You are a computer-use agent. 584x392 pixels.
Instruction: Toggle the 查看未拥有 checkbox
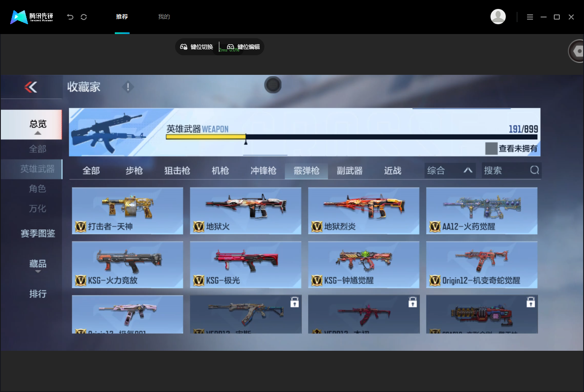click(491, 148)
